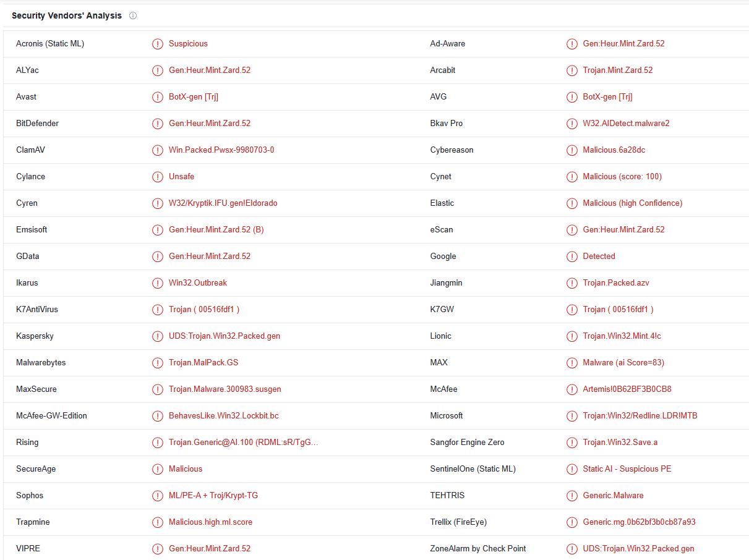Click the alert icon beside ClamAV detection

pos(158,150)
